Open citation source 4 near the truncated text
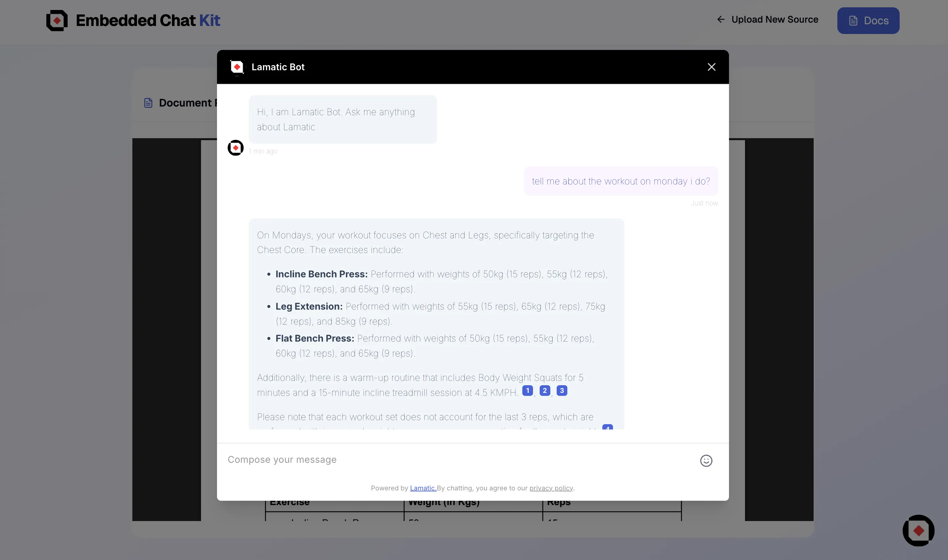Viewport: 948px width, 560px height. 607,428
